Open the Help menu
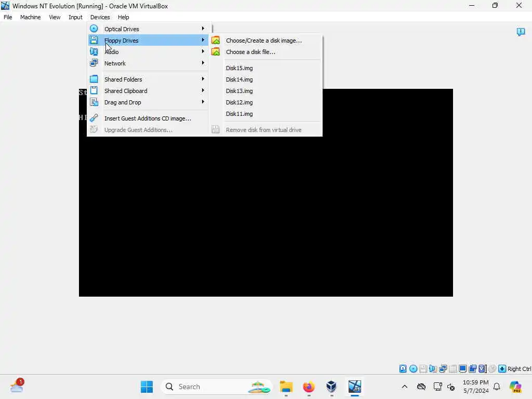 point(124,17)
